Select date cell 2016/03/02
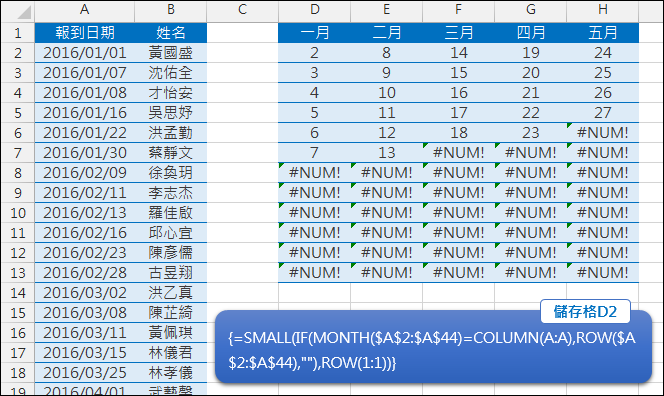Screen dimensions: 664x396 (x=85, y=293)
